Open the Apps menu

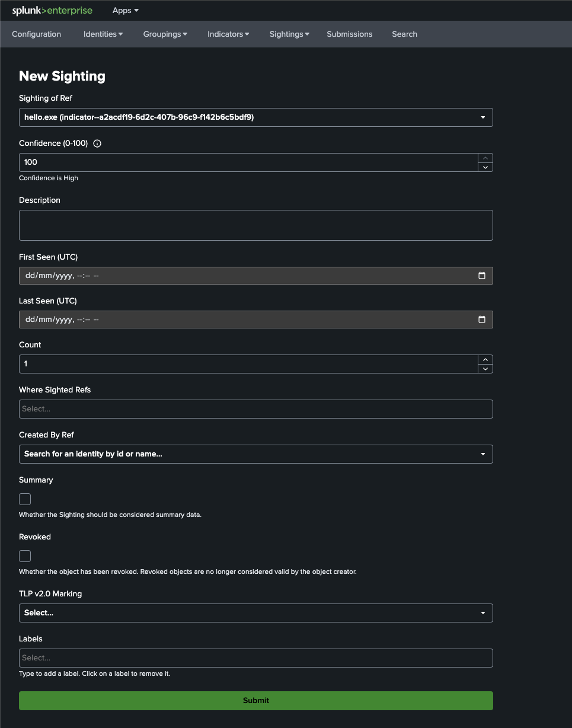tap(126, 11)
